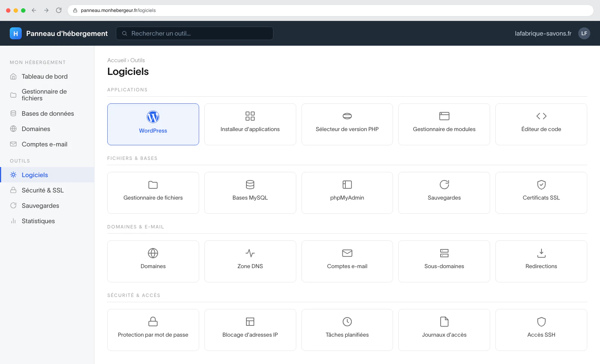Open Gestionnaire de fichiers tile in Fichiers & Bases
Screen dimensions: 600x364
tap(153, 193)
